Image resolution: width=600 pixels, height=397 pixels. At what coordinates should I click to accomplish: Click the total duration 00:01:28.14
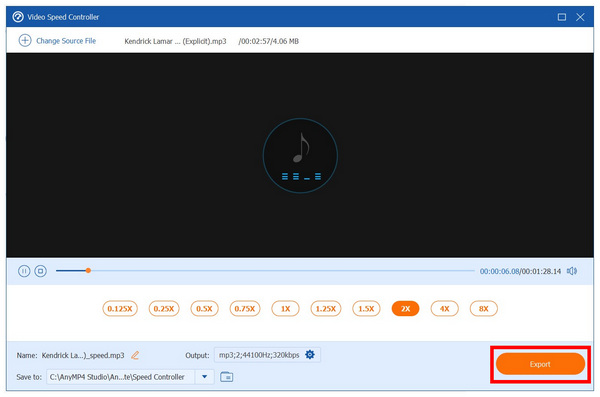541,271
